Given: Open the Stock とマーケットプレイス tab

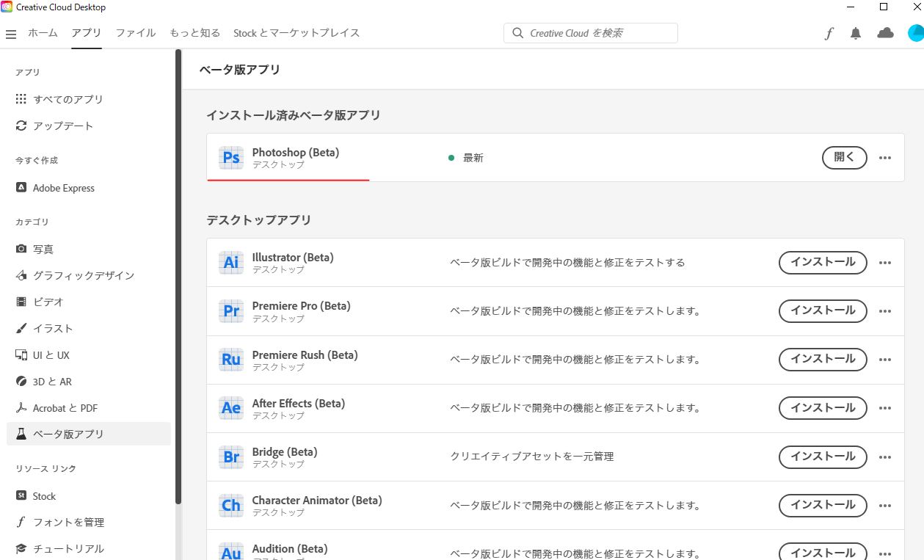Looking at the screenshot, I should [x=297, y=33].
